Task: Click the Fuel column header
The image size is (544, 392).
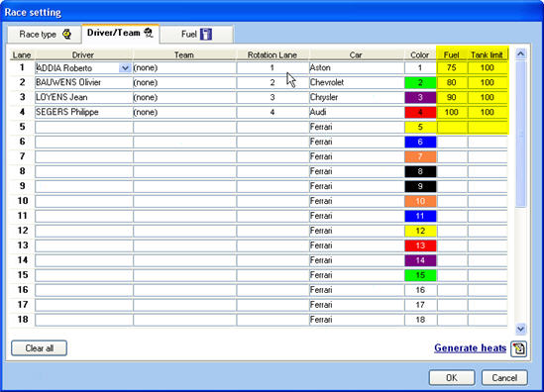Action: pos(452,54)
